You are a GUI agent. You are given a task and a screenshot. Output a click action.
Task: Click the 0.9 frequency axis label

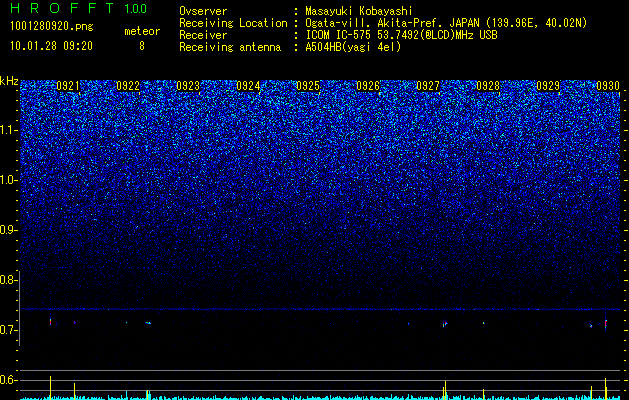7,230
